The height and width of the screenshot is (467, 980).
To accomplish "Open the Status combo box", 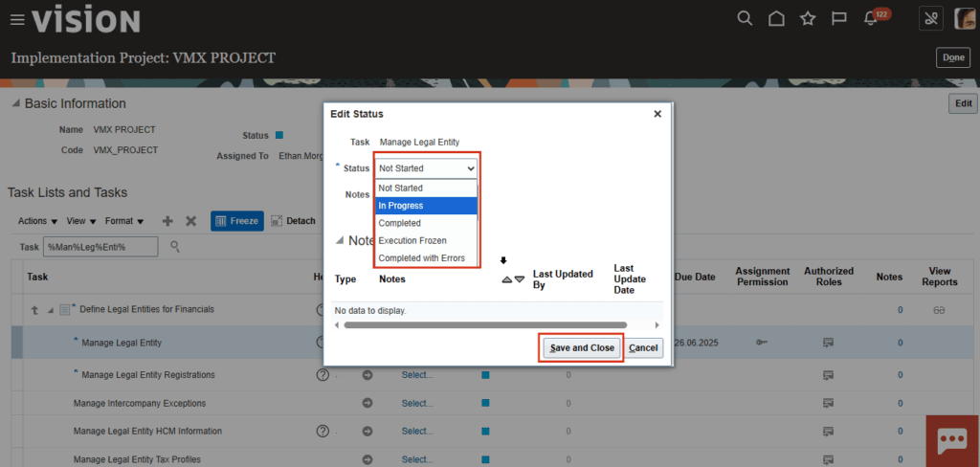I will [426, 168].
